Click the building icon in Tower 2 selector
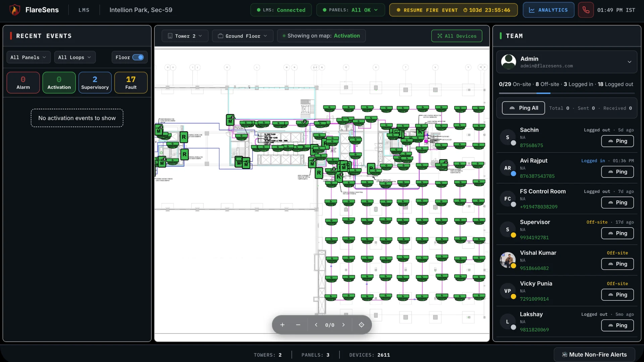 click(x=170, y=36)
